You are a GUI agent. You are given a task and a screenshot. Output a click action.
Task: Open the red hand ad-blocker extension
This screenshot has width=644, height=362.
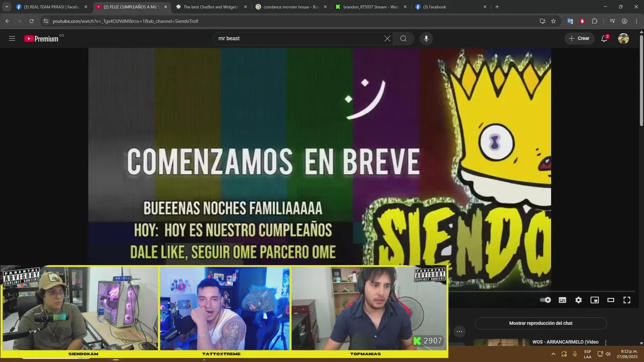pos(582,21)
